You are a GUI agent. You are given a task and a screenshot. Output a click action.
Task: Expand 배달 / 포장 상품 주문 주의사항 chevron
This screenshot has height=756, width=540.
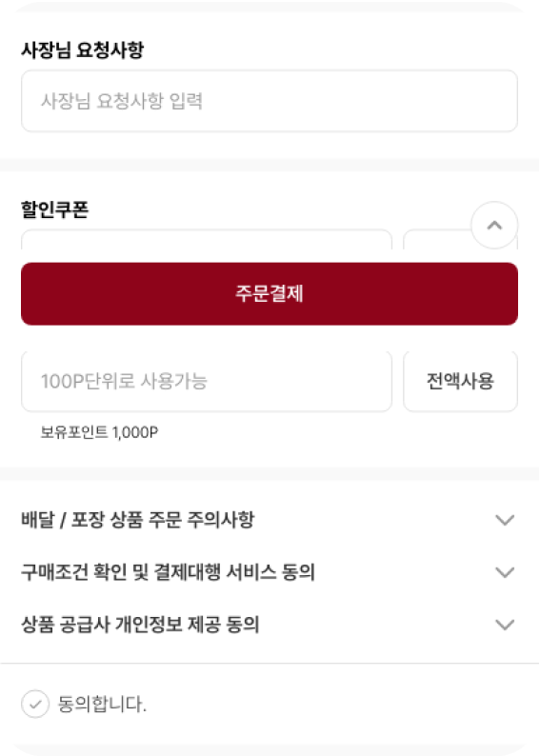click(x=505, y=520)
